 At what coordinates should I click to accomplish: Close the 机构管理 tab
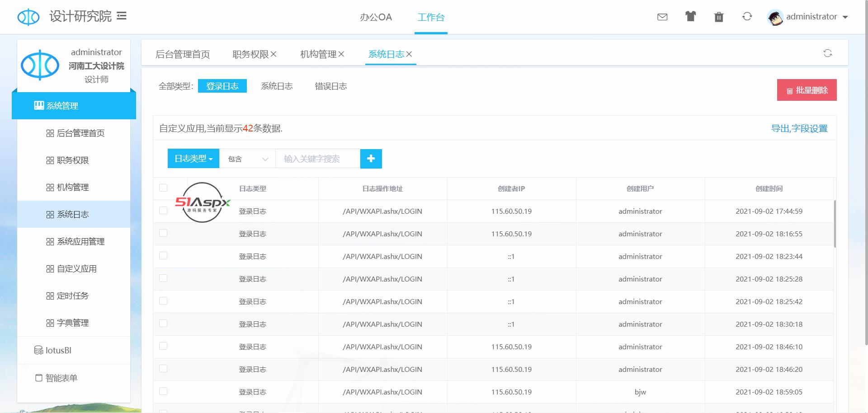pos(341,54)
